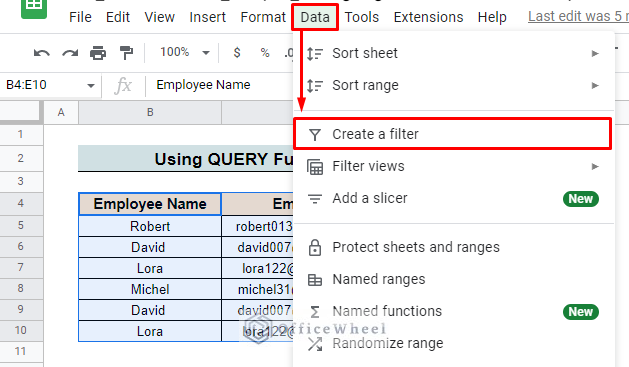The width and height of the screenshot is (629, 367).
Task: Open the Name box dropdown arrow
Action: (x=91, y=85)
